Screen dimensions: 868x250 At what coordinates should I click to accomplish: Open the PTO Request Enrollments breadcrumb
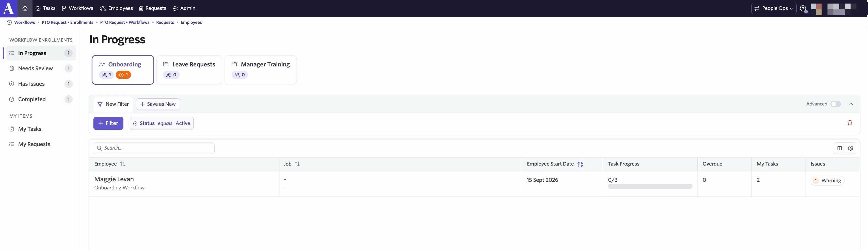click(67, 23)
